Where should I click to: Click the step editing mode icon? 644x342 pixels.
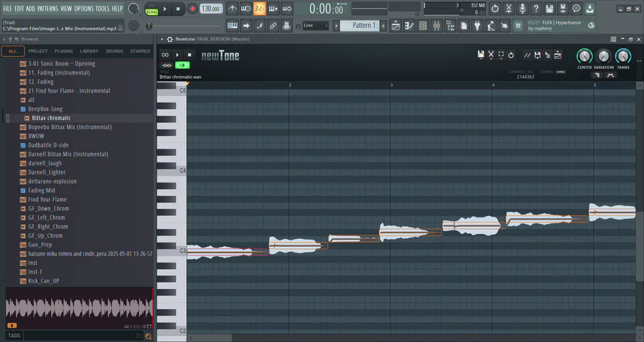(x=259, y=26)
